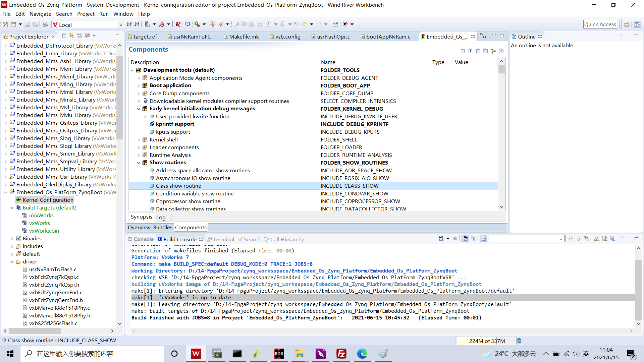The width and height of the screenshot is (644, 362).
Task: Open the Log tab
Action: 161,218
